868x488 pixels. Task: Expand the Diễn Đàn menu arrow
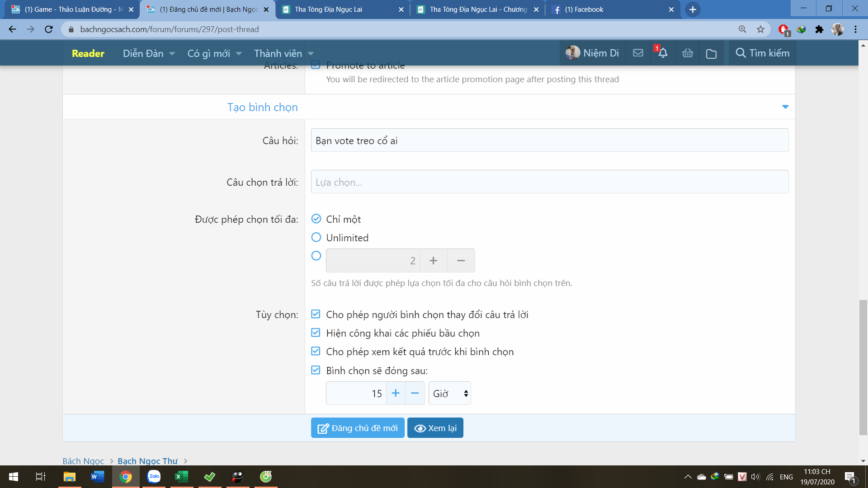[172, 54]
